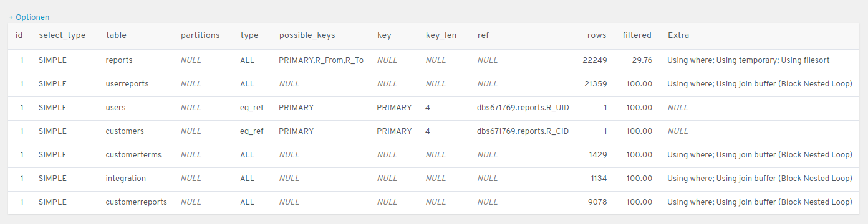Click the rows column header

point(597,35)
